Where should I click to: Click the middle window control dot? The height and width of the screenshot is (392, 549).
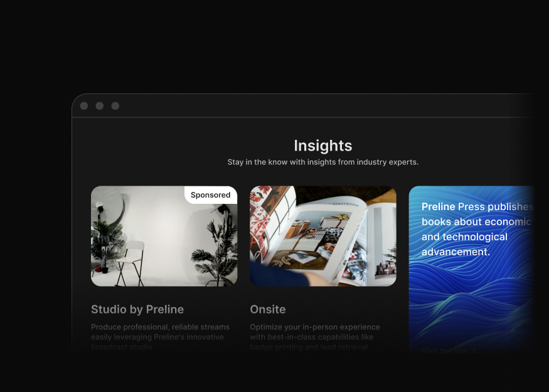(100, 106)
